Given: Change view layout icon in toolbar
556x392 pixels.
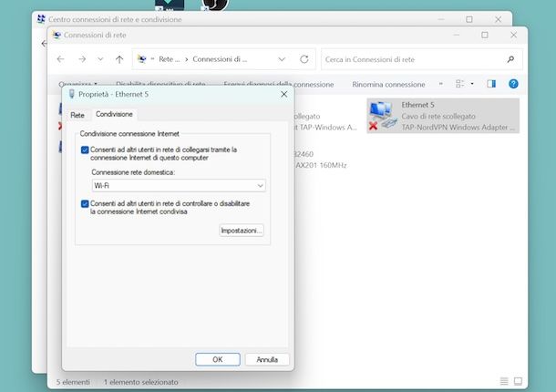Looking at the screenshot, I should point(459,84).
